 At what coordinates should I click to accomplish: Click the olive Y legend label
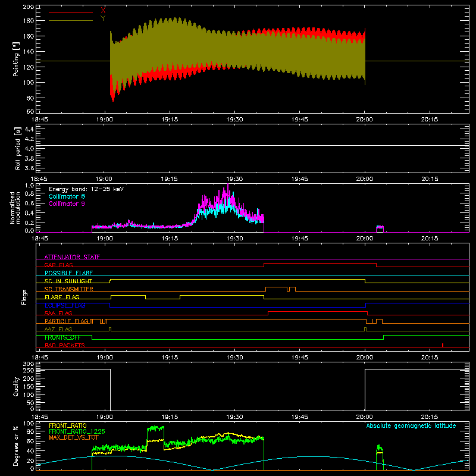(103, 18)
